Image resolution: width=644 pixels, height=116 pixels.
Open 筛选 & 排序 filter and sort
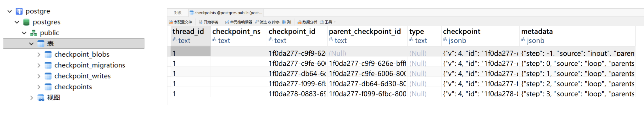(267, 22)
